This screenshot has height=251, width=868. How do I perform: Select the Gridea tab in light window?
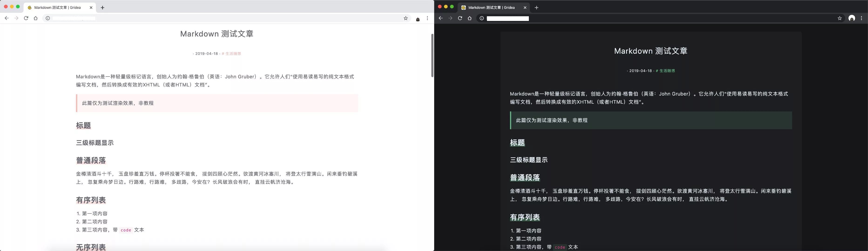(57, 7)
